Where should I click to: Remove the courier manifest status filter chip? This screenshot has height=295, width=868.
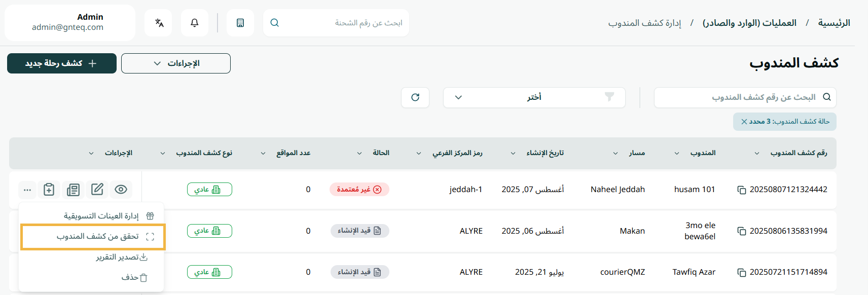(744, 122)
